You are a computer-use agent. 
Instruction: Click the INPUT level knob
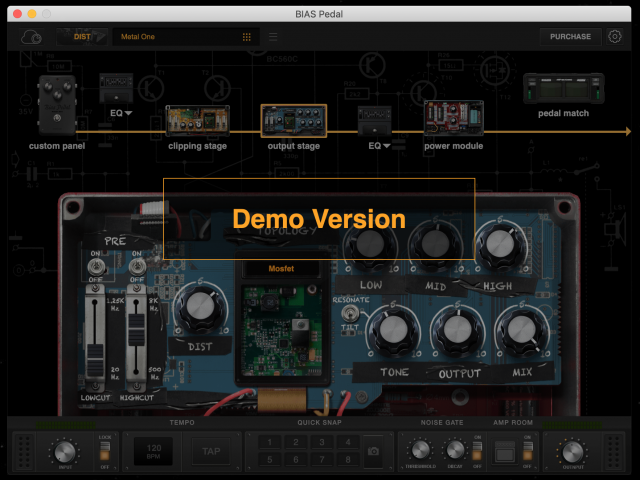tap(64, 452)
